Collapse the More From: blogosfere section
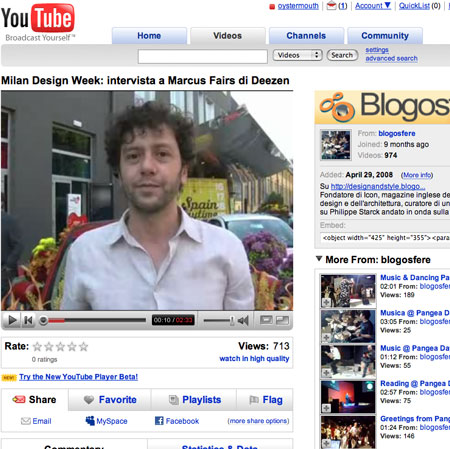Viewport: 450px width, 449px height. click(x=319, y=259)
